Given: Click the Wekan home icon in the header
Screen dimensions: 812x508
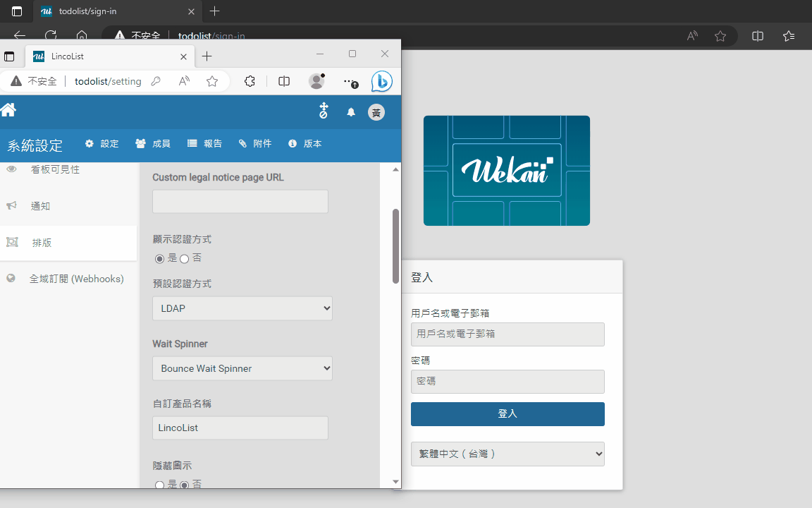Looking at the screenshot, I should click(9, 111).
